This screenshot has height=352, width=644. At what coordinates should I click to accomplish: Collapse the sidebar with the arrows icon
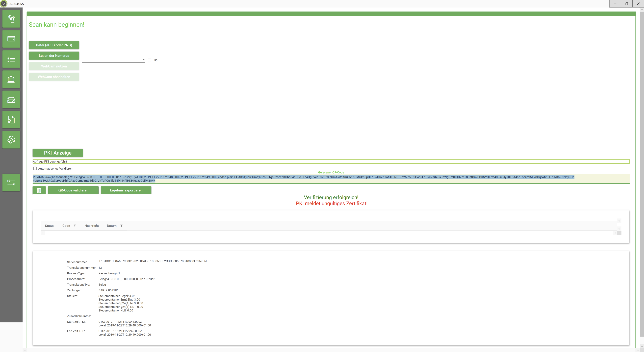pyautogui.click(x=11, y=183)
